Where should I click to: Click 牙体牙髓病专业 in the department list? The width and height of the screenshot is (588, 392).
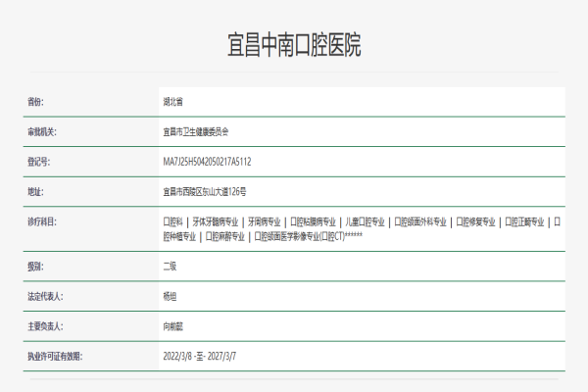pyautogui.click(x=216, y=222)
